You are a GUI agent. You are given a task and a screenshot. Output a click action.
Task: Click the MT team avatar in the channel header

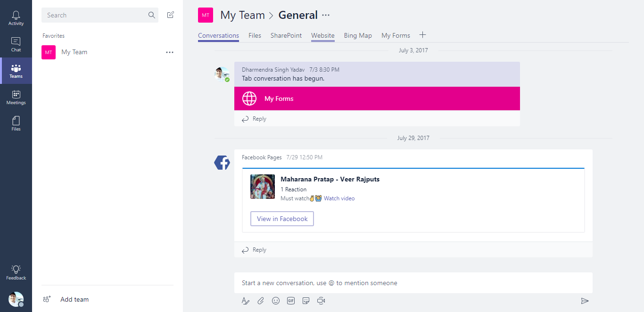click(206, 15)
